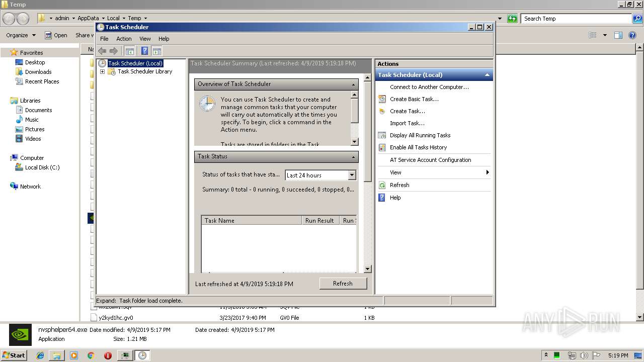Click the Refresh button at bottom
Image resolution: width=644 pixels, height=362 pixels.
(x=343, y=284)
